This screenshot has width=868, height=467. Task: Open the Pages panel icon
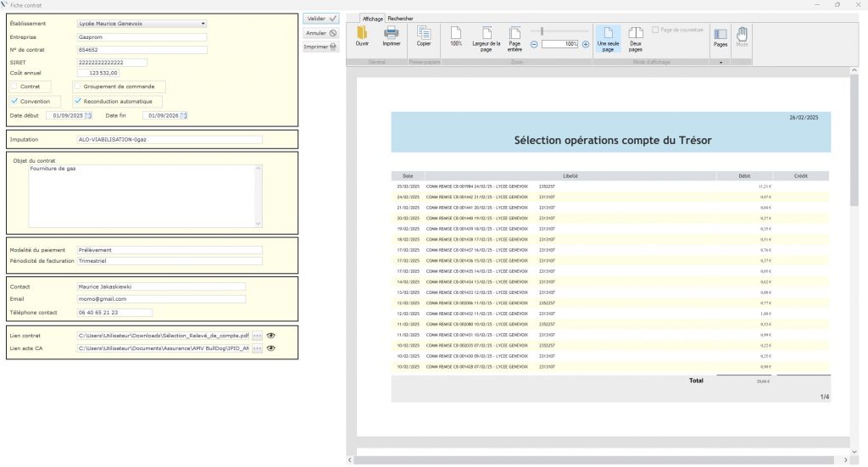pos(721,35)
